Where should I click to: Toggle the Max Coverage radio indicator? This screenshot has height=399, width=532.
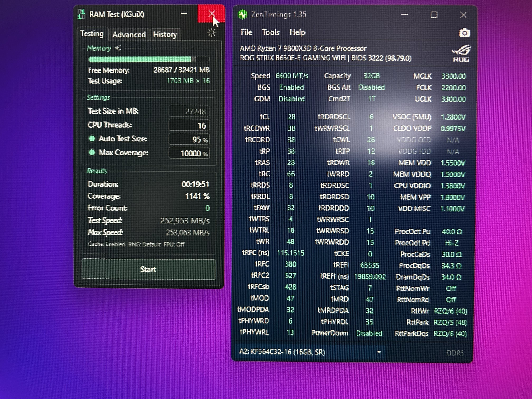pyautogui.click(x=92, y=153)
